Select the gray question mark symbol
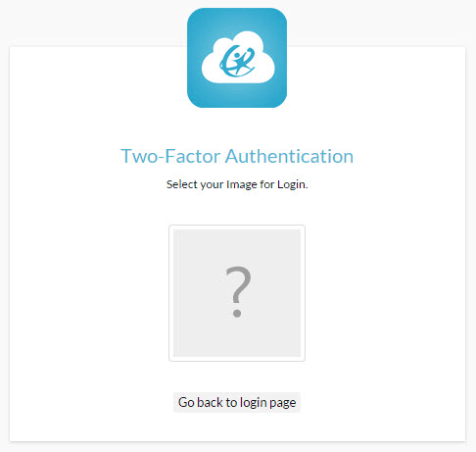The image size is (476, 452). point(238,291)
